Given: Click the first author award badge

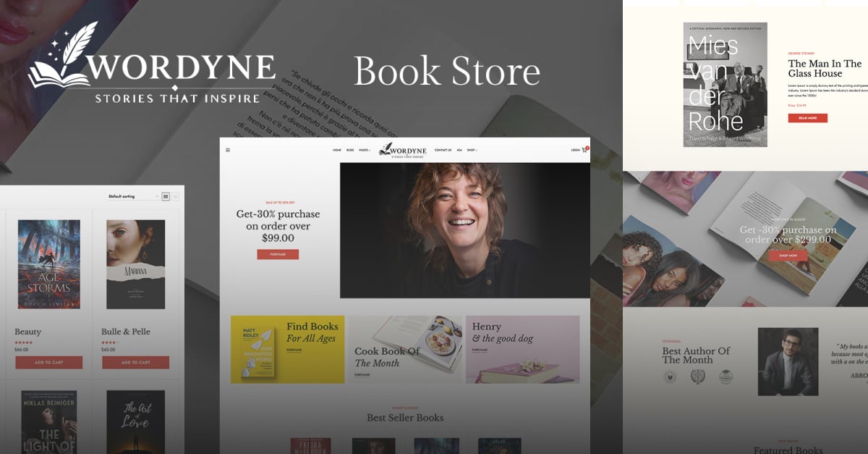Looking at the screenshot, I should click(670, 377).
